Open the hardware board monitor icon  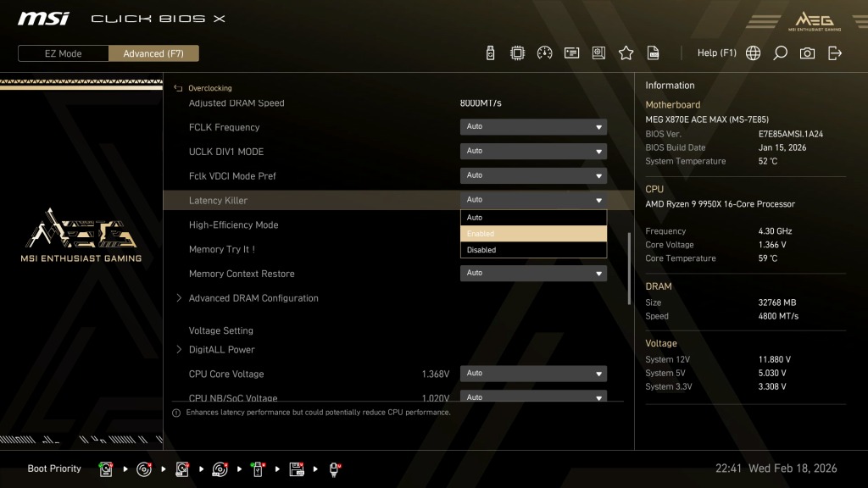pyautogui.click(x=598, y=53)
